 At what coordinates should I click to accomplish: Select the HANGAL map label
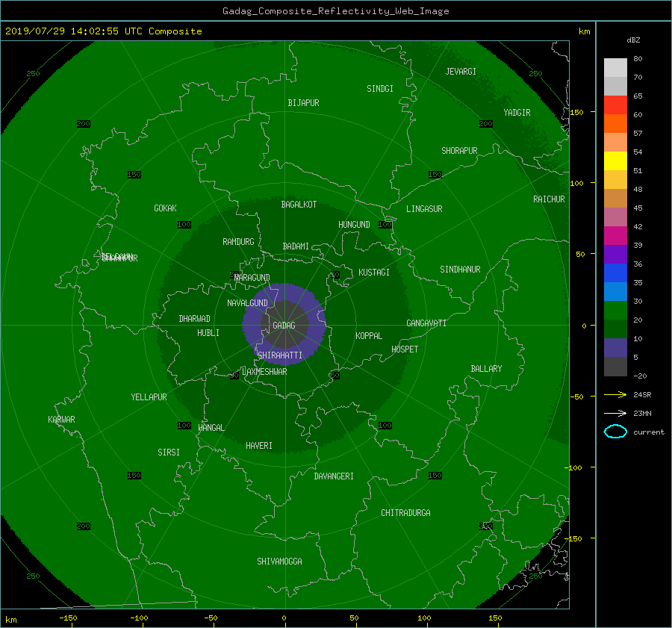point(211,428)
